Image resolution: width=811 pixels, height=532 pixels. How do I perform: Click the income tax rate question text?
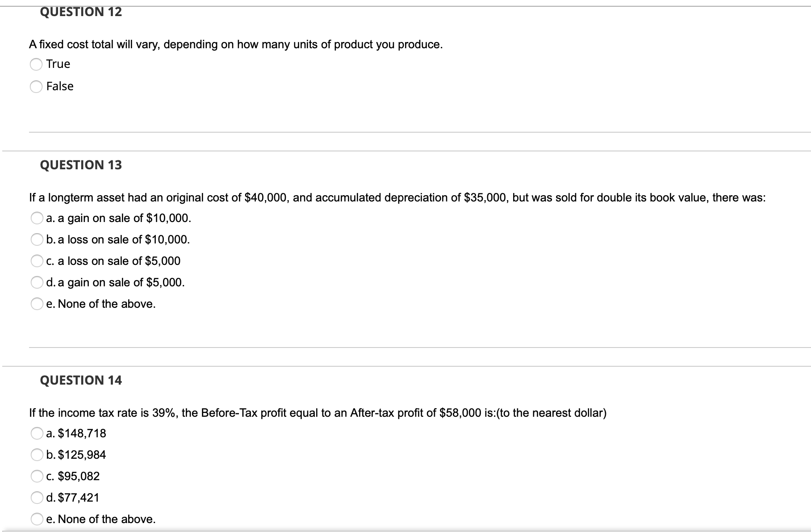click(318, 413)
